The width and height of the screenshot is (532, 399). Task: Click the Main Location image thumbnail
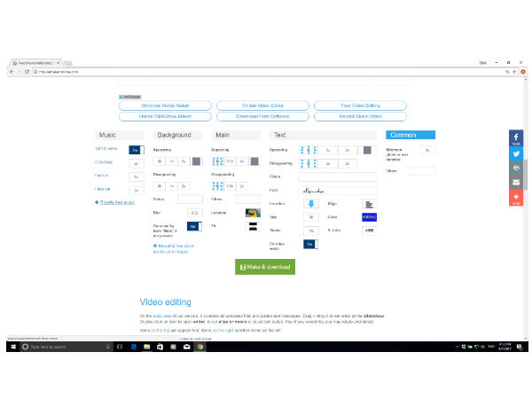tap(252, 213)
